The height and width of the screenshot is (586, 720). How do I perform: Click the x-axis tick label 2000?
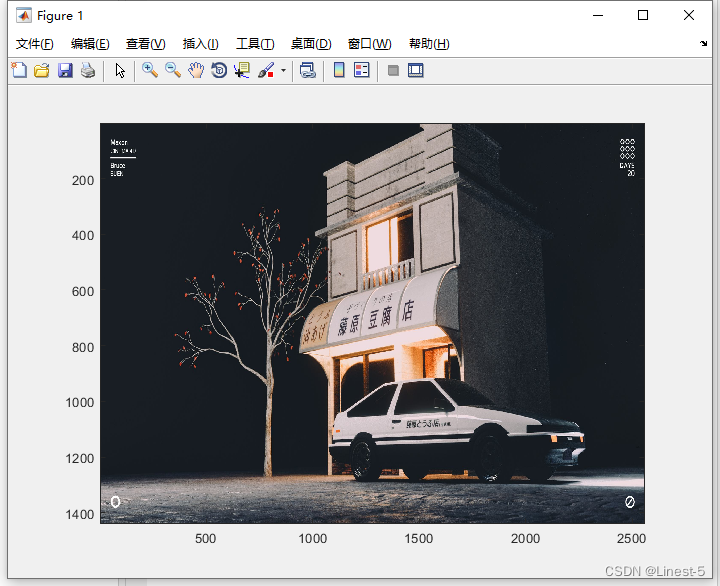coord(525,538)
